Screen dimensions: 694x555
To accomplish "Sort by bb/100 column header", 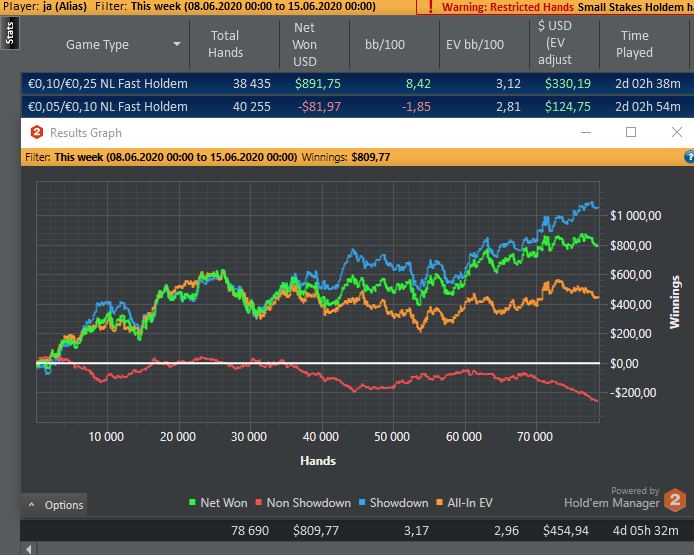I will pos(385,44).
